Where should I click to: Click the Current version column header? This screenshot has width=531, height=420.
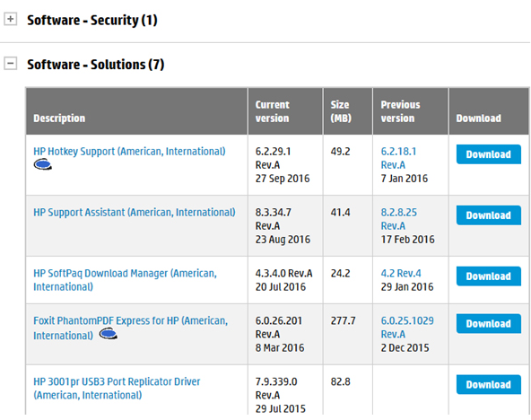pyautogui.click(x=285, y=111)
